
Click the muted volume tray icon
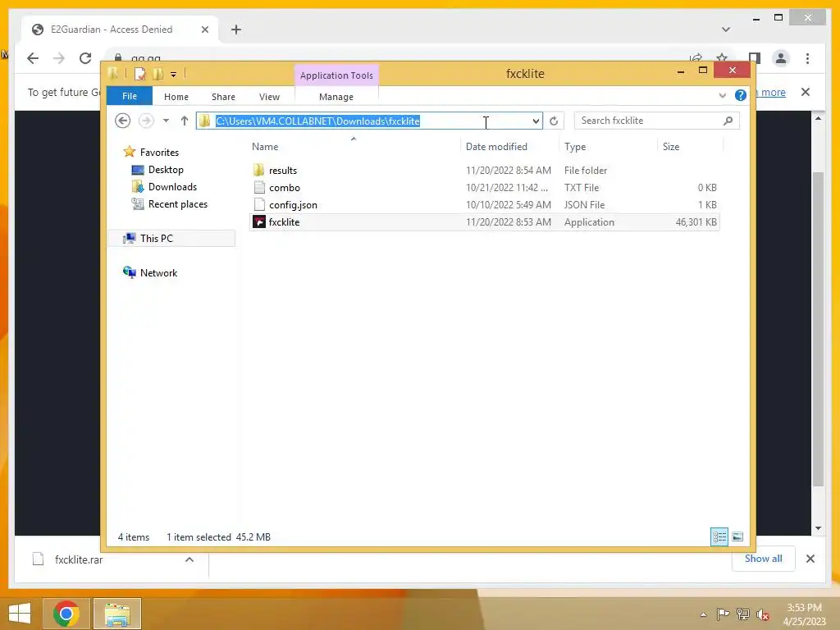pyautogui.click(x=762, y=614)
